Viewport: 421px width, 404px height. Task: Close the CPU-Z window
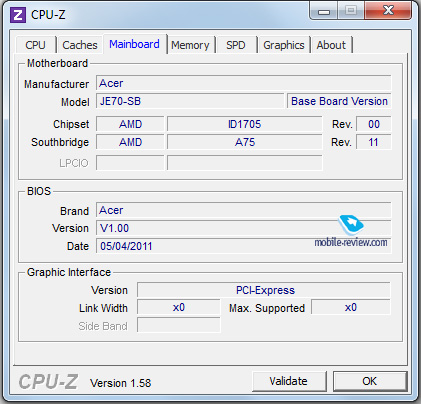pos(388,11)
